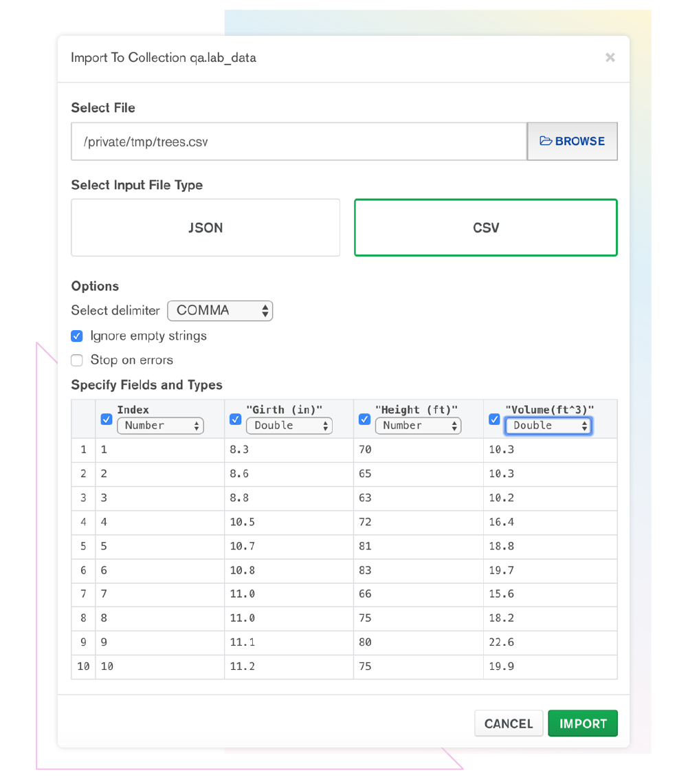Open the Select delimiter COMMA dropdown
The image size is (688, 784).
(x=220, y=310)
